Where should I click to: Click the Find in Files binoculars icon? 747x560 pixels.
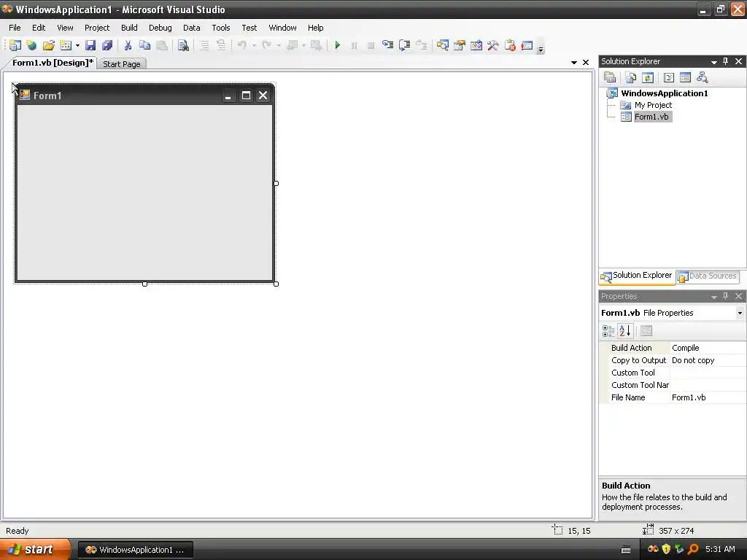(x=183, y=45)
